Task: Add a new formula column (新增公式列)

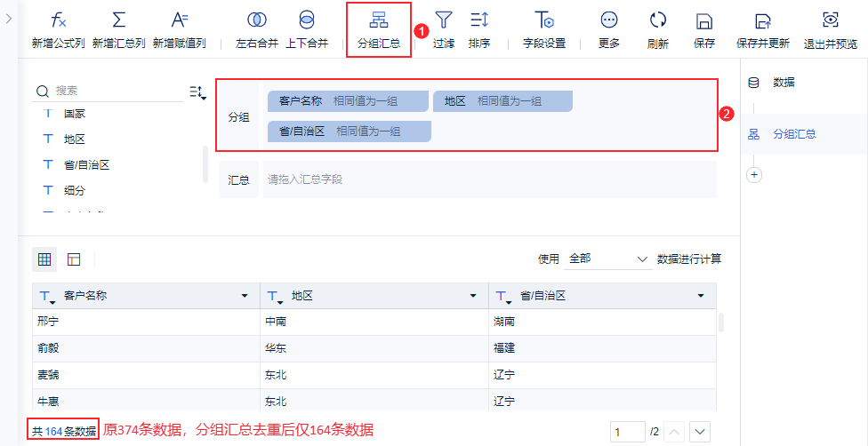Action: click(x=58, y=30)
